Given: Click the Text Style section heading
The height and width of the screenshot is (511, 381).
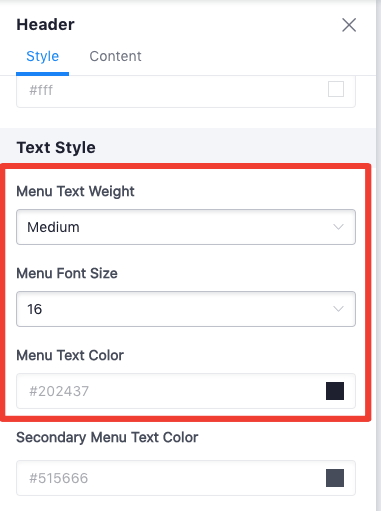Looking at the screenshot, I should (x=56, y=148).
